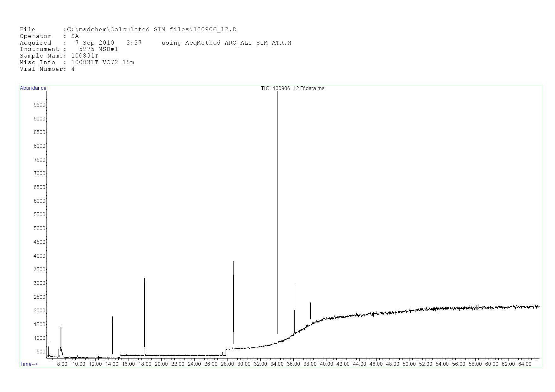Click the 5000 abundance axis tick label
This screenshot has width=555, height=392.
point(40,228)
